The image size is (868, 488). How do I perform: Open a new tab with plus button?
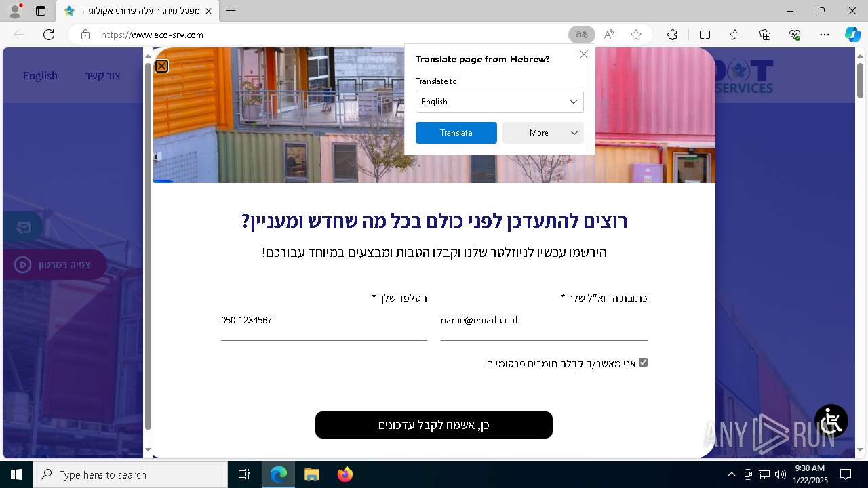[231, 11]
